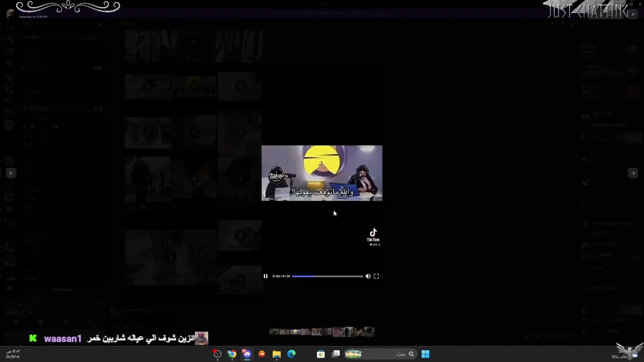Go to next media with right arrow
This screenshot has height=362, width=644.
point(633,173)
